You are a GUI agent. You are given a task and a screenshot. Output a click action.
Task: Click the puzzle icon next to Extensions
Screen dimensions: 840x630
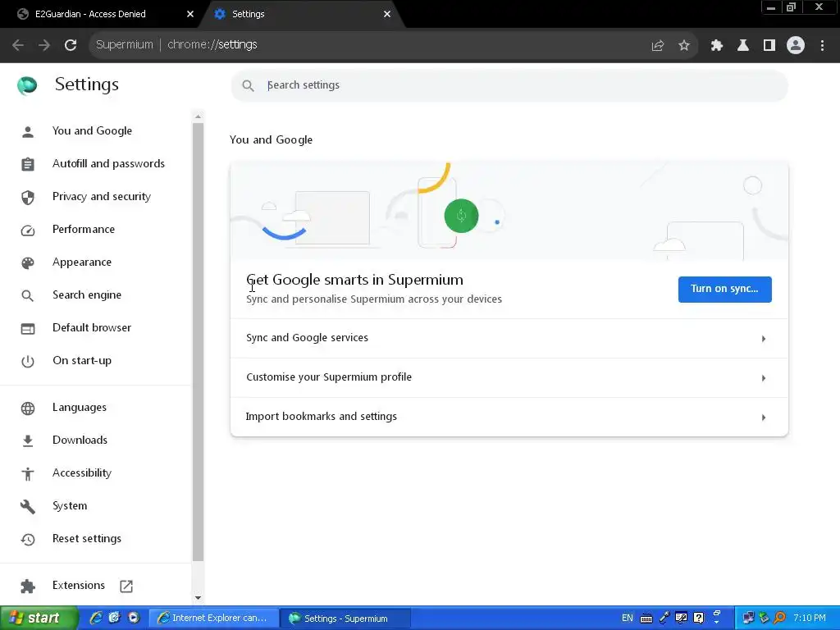(x=28, y=586)
